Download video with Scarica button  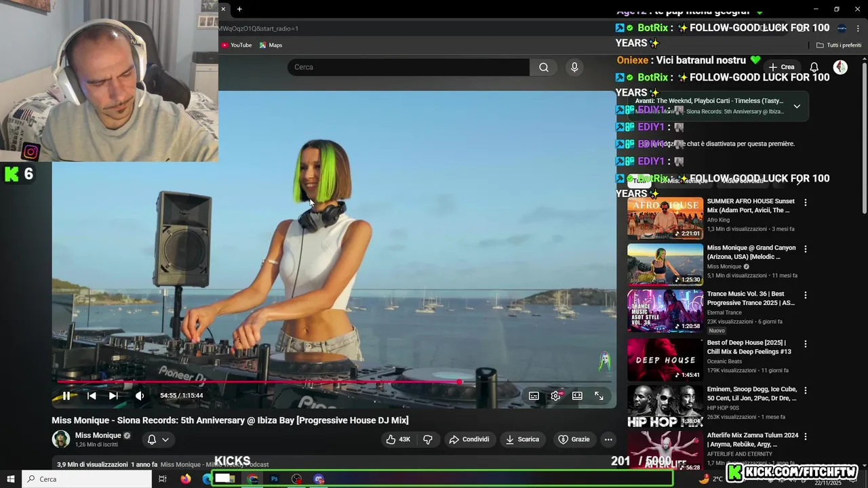tap(523, 439)
